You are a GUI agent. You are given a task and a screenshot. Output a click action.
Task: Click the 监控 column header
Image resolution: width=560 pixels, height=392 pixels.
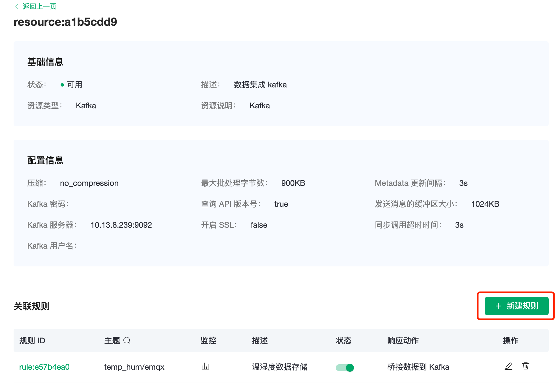pos(208,341)
